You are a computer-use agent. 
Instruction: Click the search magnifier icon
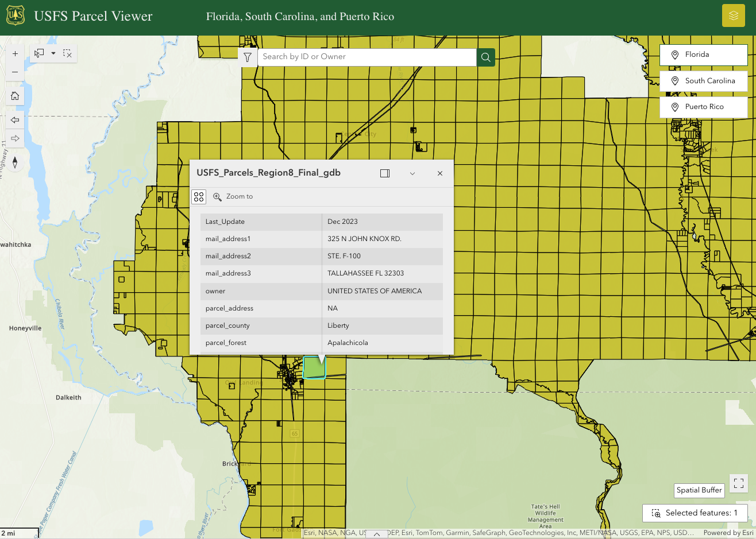[x=485, y=57]
